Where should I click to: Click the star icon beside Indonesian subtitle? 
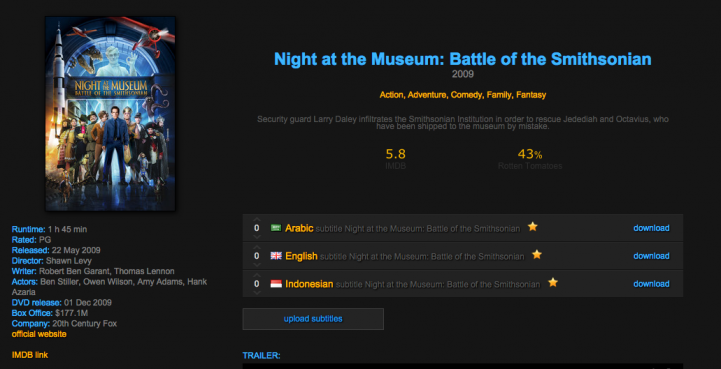[x=553, y=282]
